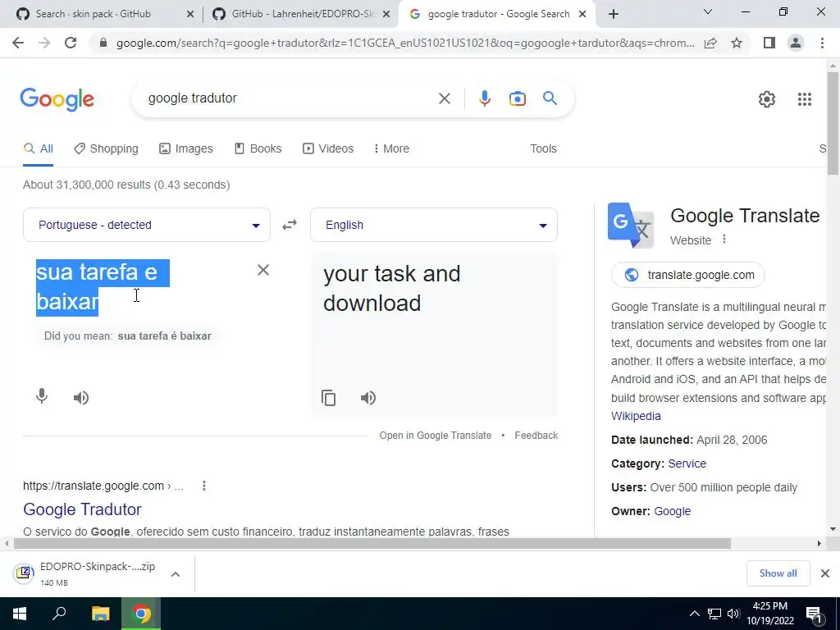
Task: Open Wikipedia link in knowledge panel
Action: point(636,416)
